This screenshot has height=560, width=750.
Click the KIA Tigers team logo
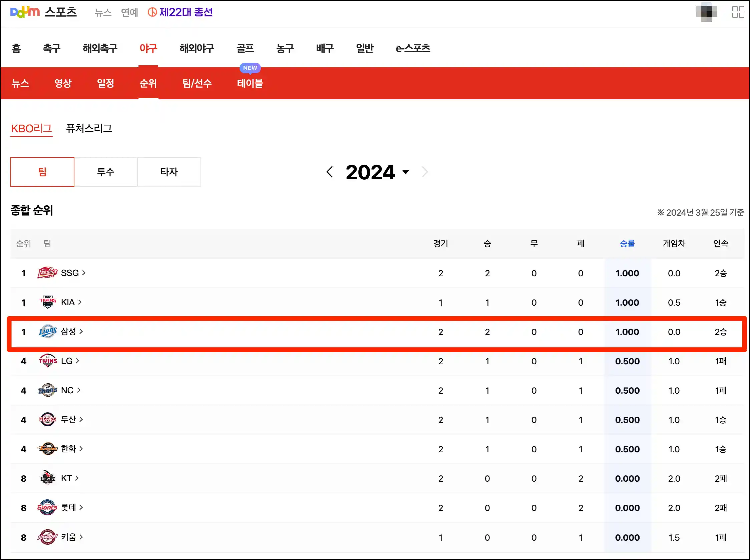pos(47,302)
